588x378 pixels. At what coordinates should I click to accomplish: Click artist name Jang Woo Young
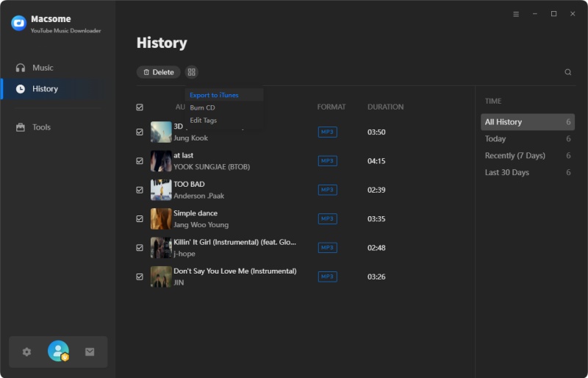tap(201, 225)
